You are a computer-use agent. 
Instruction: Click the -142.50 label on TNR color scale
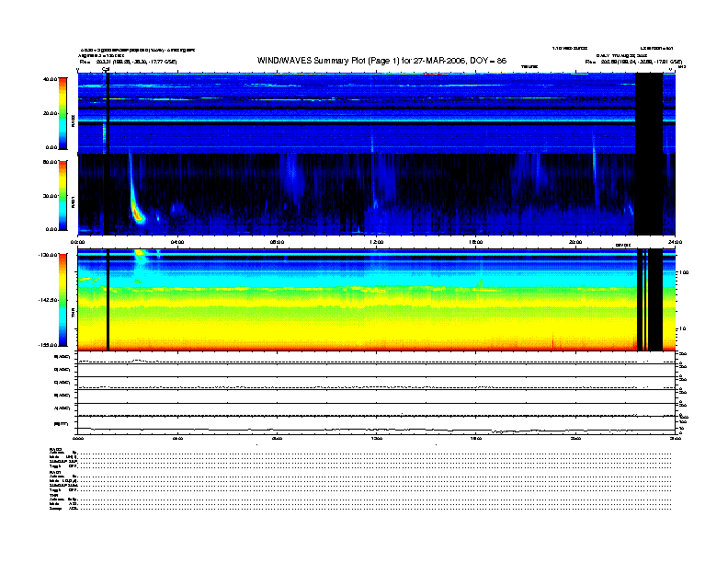(48, 300)
